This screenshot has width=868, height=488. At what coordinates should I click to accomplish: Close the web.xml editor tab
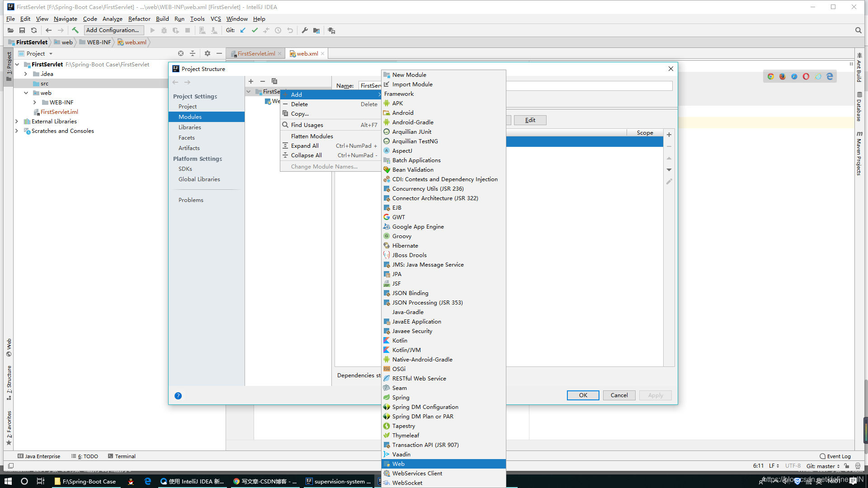(323, 54)
